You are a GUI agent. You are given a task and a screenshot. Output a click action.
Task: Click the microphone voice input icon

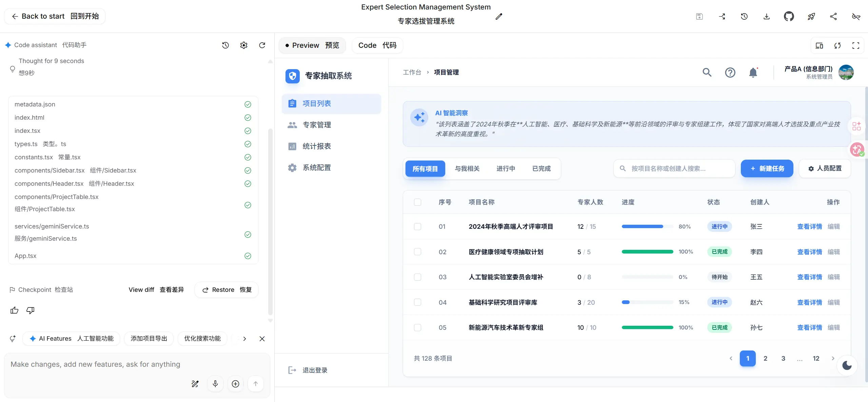click(x=215, y=383)
